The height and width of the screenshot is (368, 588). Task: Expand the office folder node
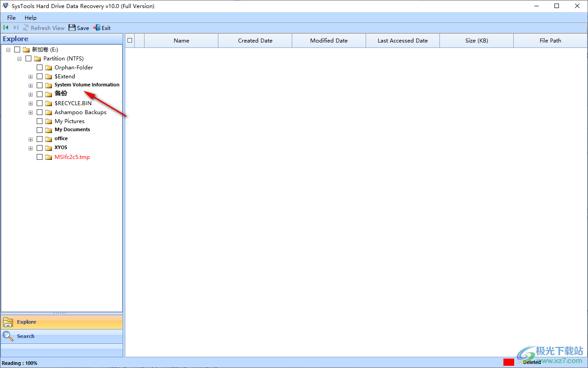coord(30,139)
